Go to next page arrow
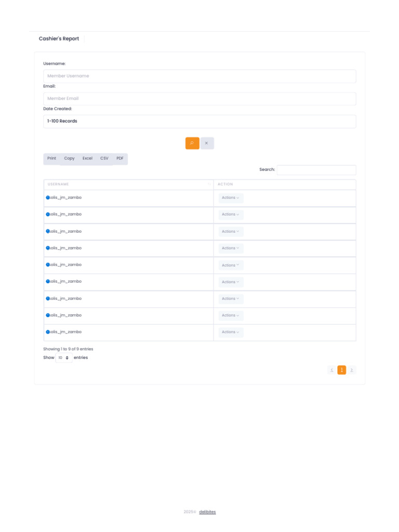The image size is (399, 532). [x=352, y=370]
